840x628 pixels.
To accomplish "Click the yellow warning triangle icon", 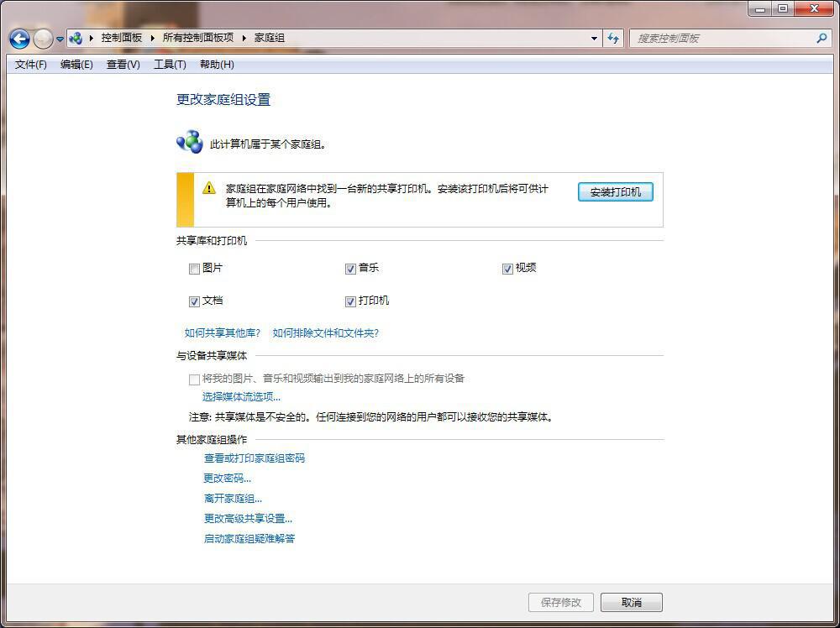I will 209,188.
